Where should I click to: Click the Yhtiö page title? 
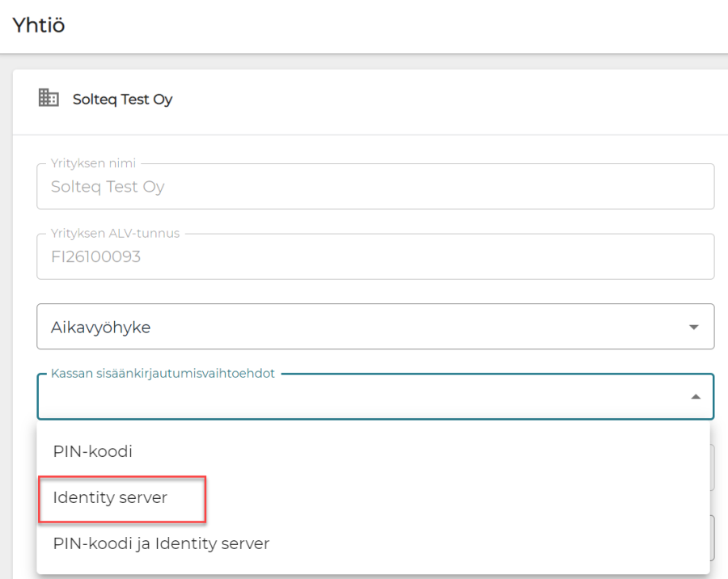tap(39, 25)
